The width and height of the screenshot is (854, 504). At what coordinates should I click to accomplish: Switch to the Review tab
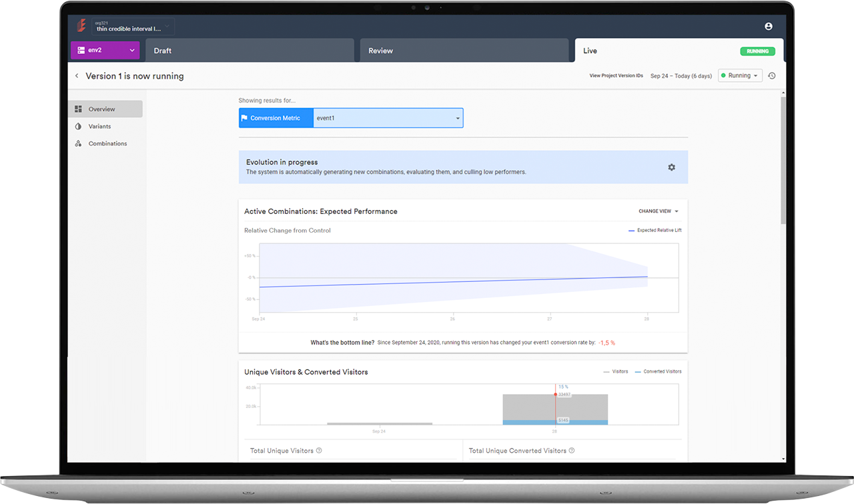465,51
